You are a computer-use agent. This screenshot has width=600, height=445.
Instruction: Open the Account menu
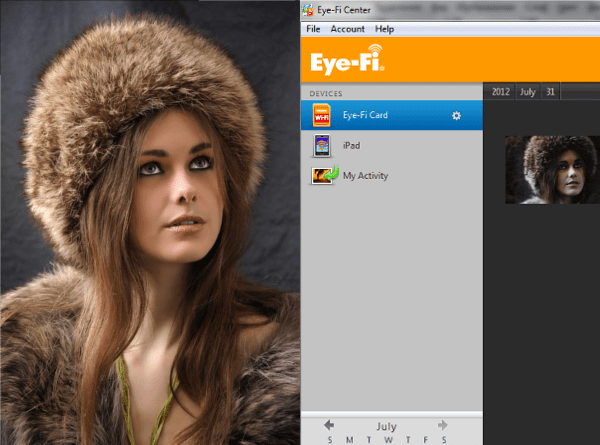pyautogui.click(x=347, y=29)
